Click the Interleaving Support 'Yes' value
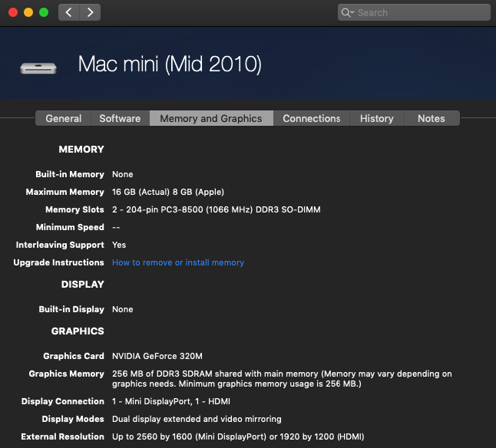This screenshot has height=448, width=496. pyautogui.click(x=119, y=245)
